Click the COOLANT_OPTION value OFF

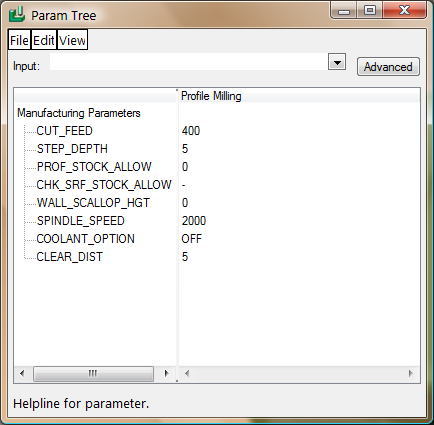coord(191,239)
